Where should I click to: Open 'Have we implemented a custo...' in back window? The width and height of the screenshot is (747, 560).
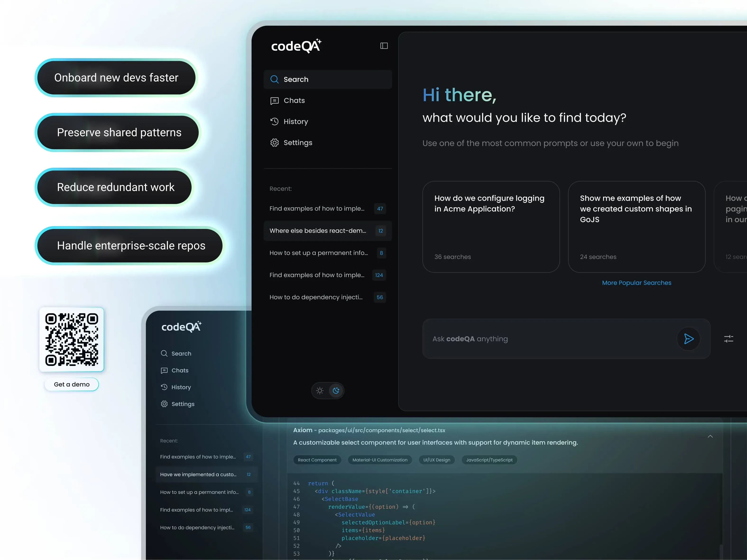click(x=206, y=475)
